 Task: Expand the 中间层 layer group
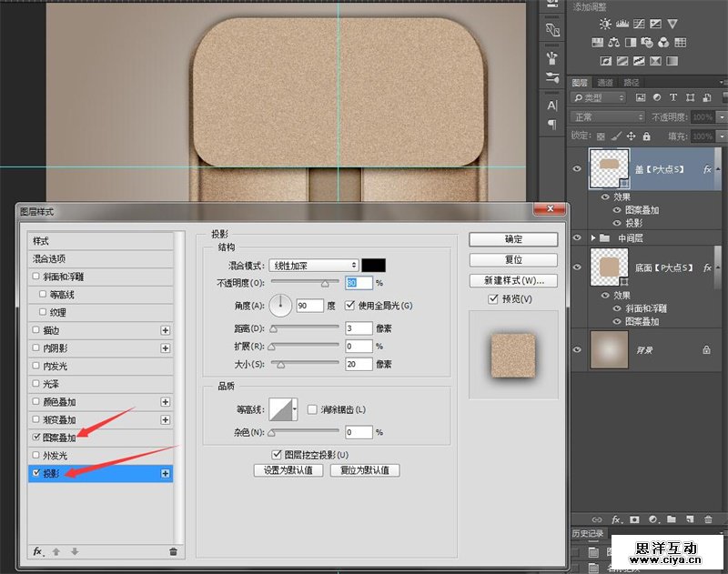pos(593,238)
